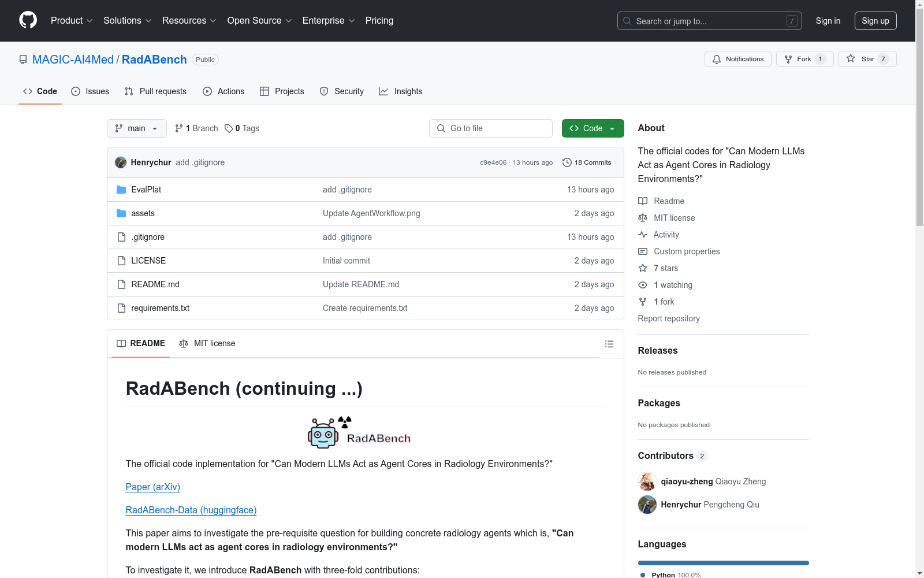924x578 pixels.
Task: Click the pulse icon next to Activity
Action: [643, 235]
